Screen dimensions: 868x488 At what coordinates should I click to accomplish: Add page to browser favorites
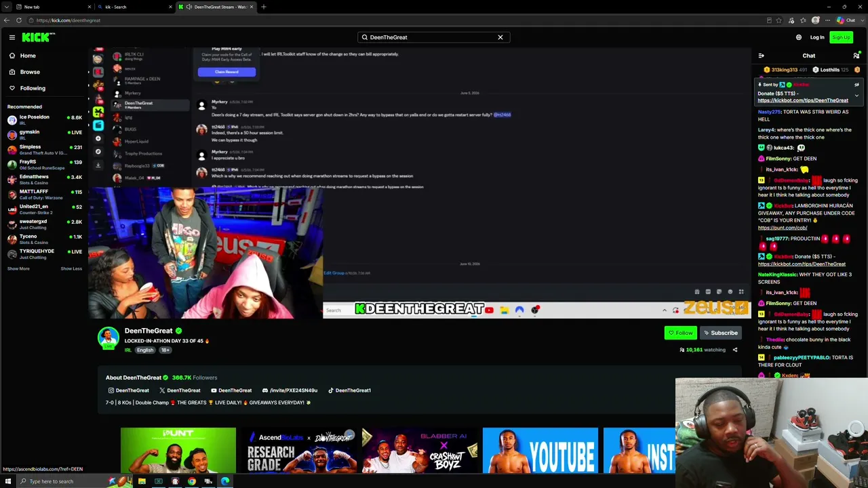coord(779,20)
